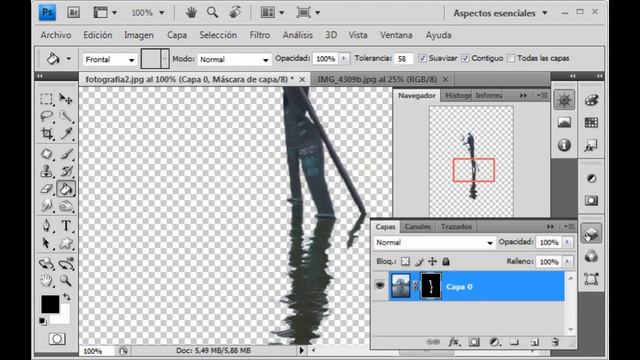Click the link layers icon in Capas panel

click(433, 342)
